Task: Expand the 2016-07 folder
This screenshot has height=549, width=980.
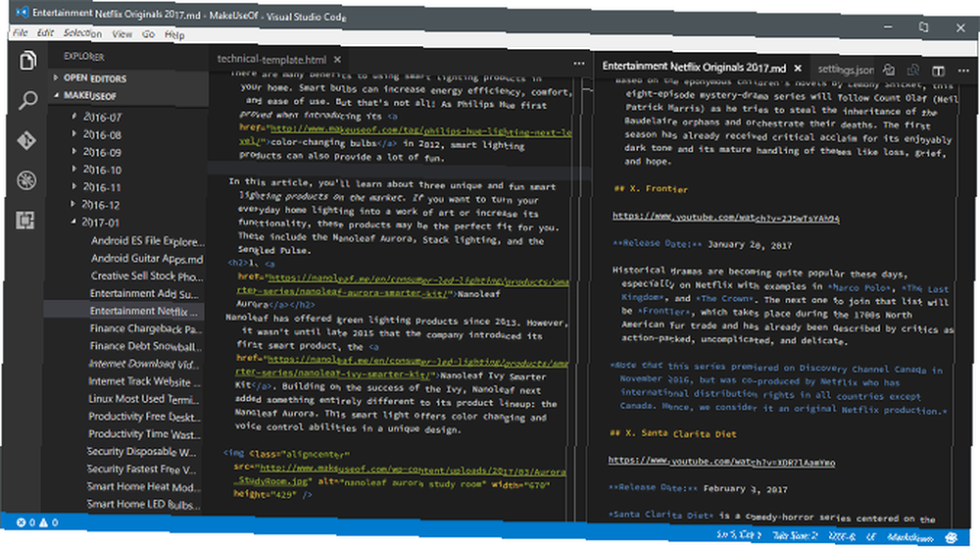Action: (x=103, y=117)
